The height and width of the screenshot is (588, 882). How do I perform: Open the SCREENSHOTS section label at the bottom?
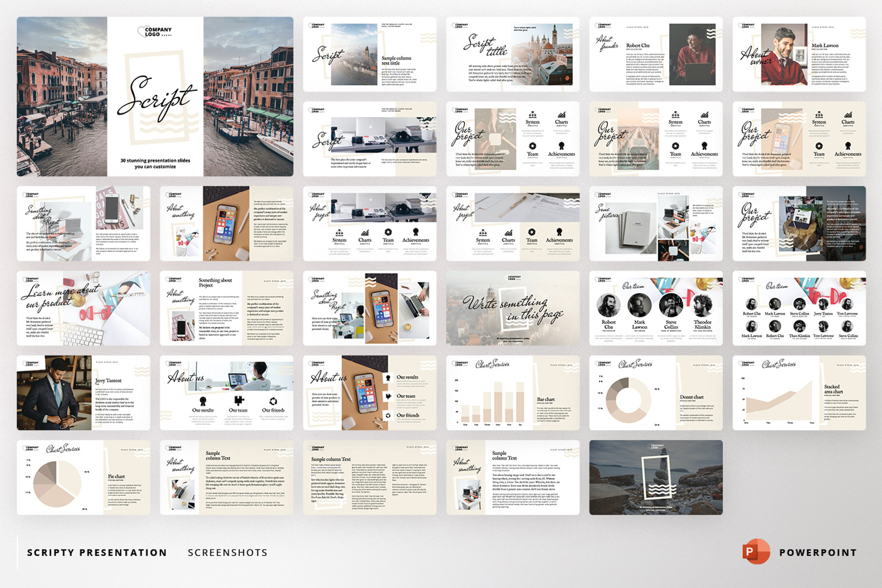click(x=227, y=552)
